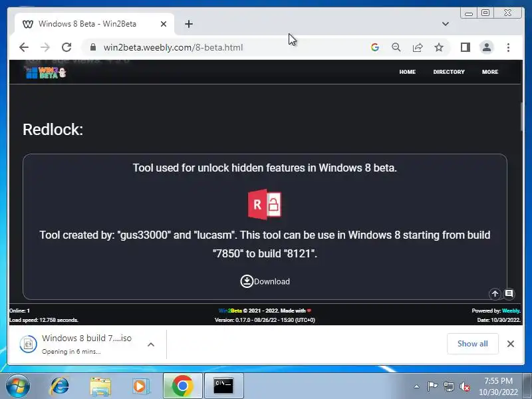Open the Chrome side panel

(x=465, y=47)
